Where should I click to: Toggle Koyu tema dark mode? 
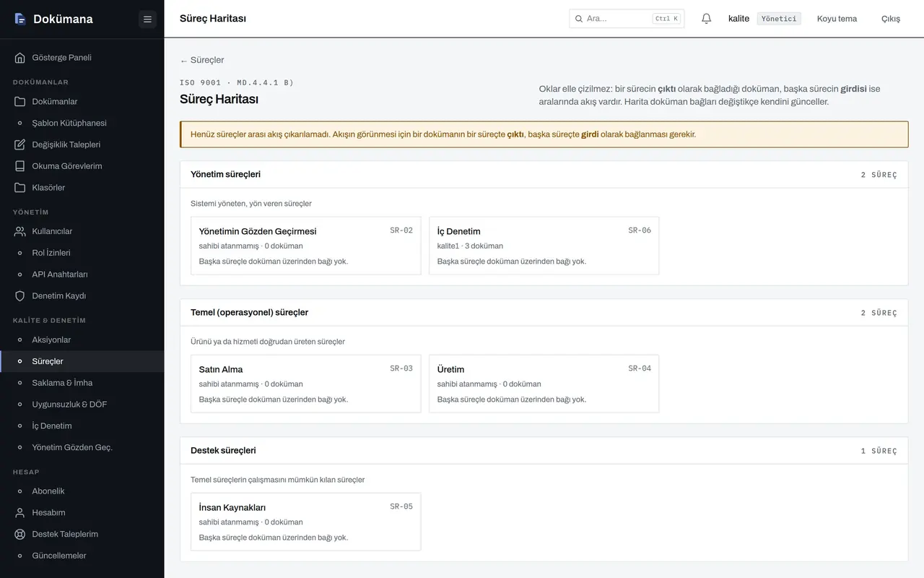(x=837, y=19)
